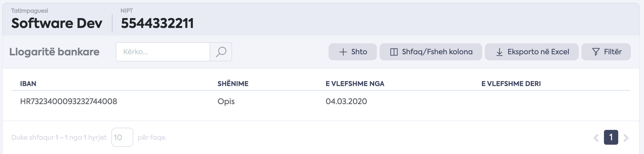The width and height of the screenshot is (644, 154).
Task: Go to the next page with right chevron
Action: [x=626, y=138]
